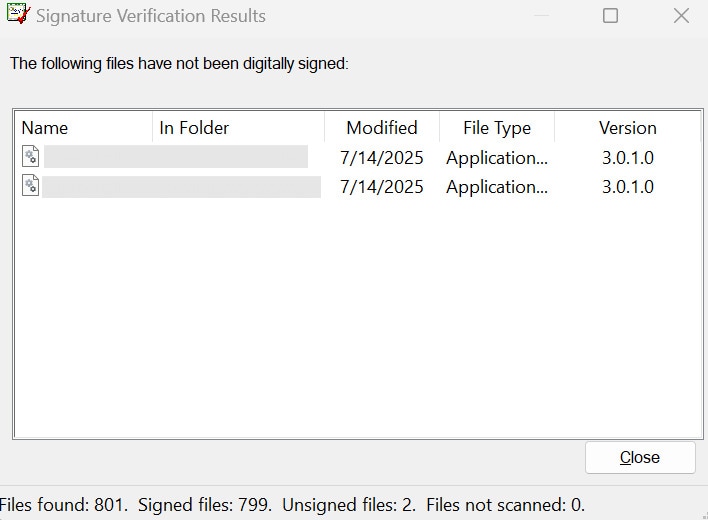
Task: Sort files by Modified date header
Action: click(381, 128)
